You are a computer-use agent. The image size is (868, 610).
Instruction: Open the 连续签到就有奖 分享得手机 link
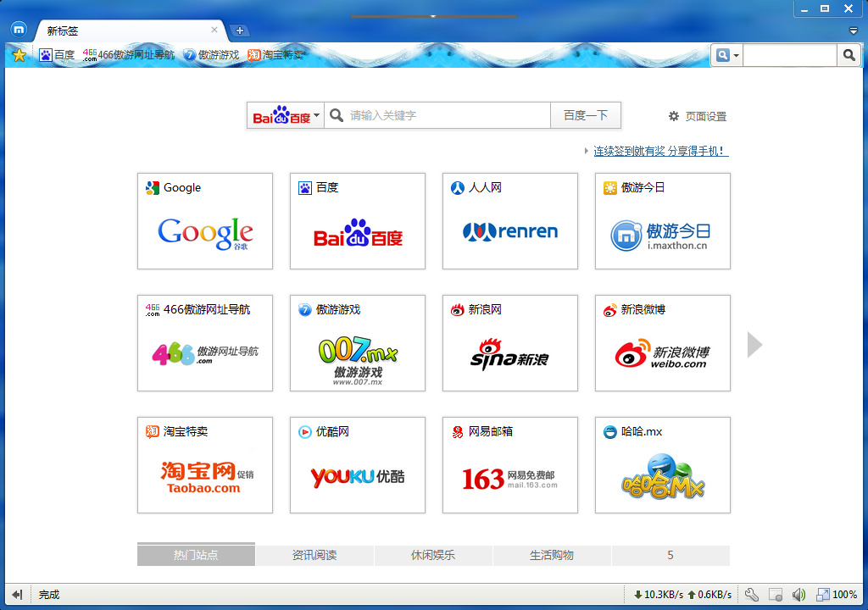click(x=661, y=151)
